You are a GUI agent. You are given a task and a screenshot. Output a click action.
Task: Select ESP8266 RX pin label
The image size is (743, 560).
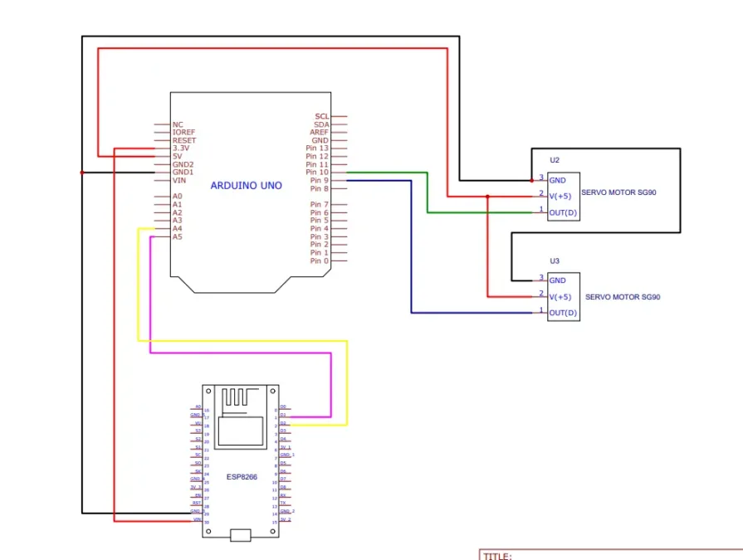[283, 495]
